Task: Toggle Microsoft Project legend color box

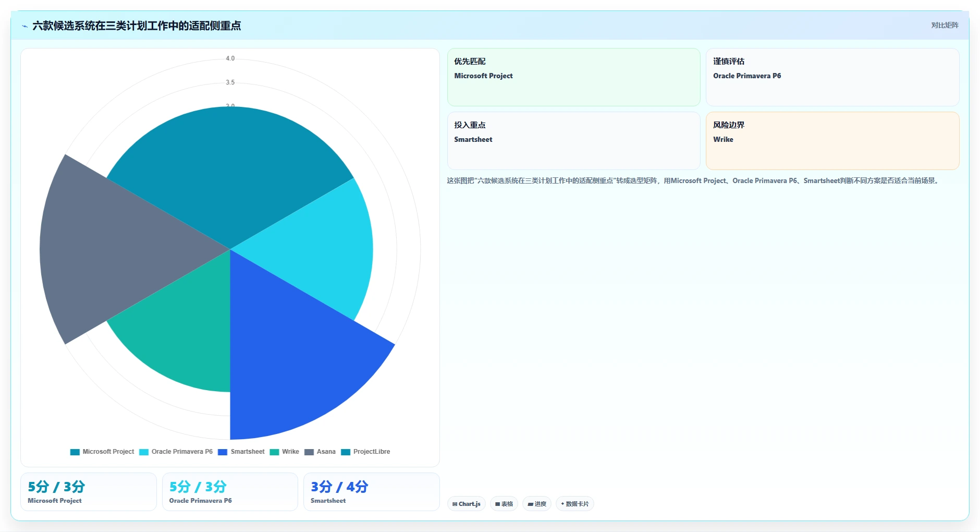Action: 75,452
